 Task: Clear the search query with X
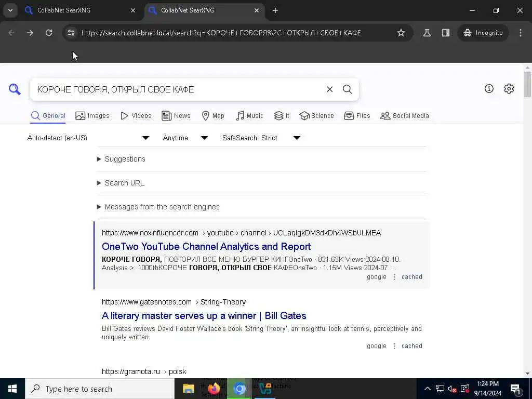[x=329, y=89]
